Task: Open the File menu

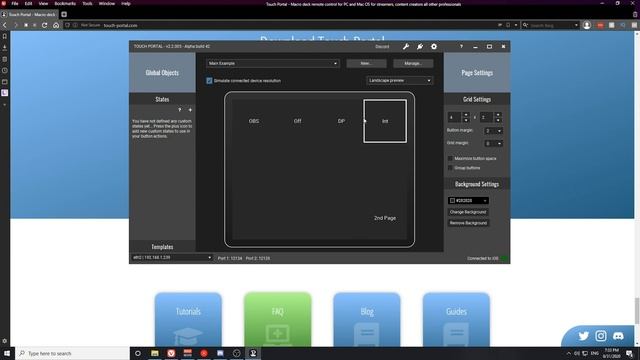Action: coord(15,4)
